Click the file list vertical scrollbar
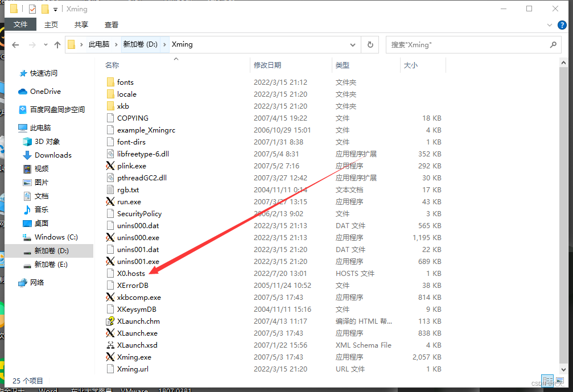The height and width of the screenshot is (392, 573). pos(563,216)
